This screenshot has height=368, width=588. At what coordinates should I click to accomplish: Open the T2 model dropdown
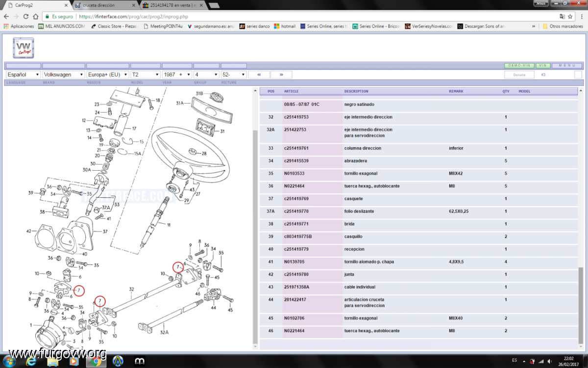point(146,75)
